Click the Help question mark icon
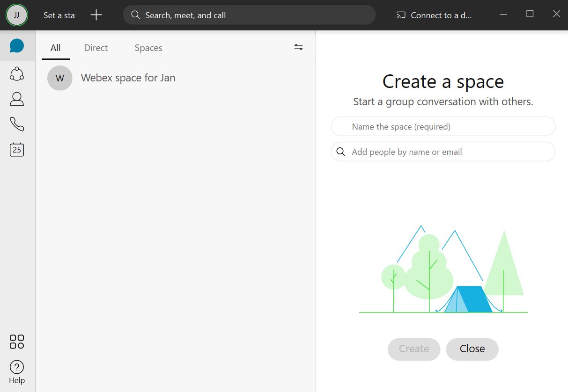Screen dimensions: 568x392 17,367
